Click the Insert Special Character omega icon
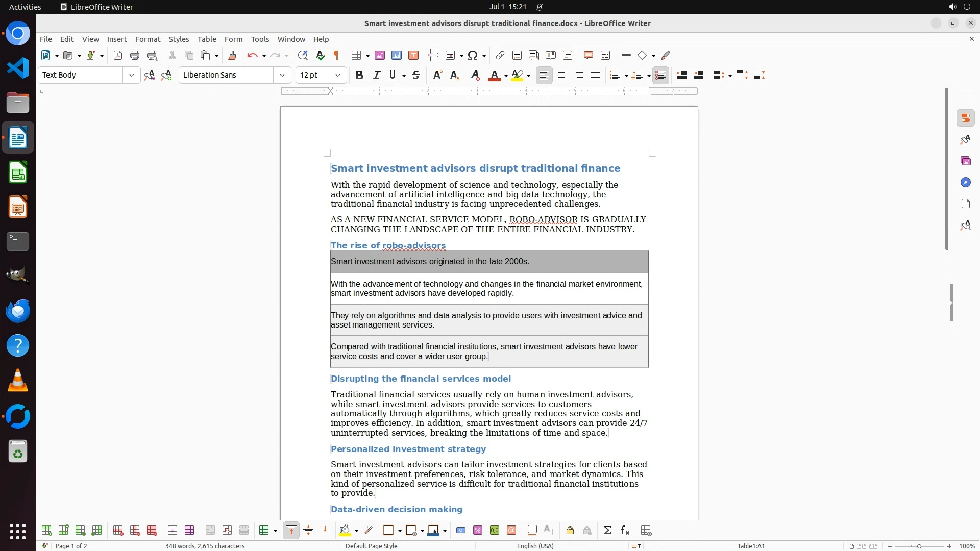Viewport: 980px width, 551px height. point(473,55)
